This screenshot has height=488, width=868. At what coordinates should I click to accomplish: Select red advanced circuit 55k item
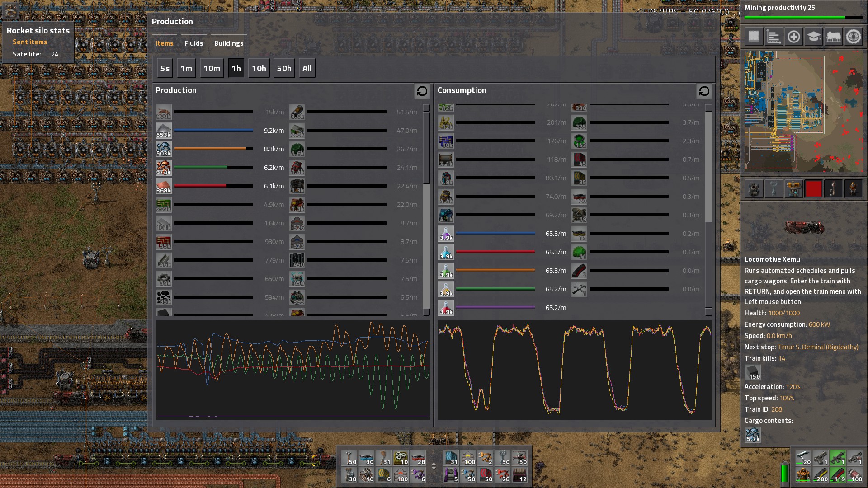pos(164,242)
